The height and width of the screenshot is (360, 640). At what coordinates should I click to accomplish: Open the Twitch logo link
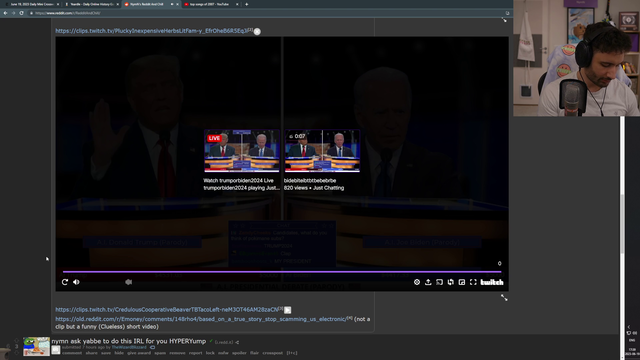tap(492, 282)
